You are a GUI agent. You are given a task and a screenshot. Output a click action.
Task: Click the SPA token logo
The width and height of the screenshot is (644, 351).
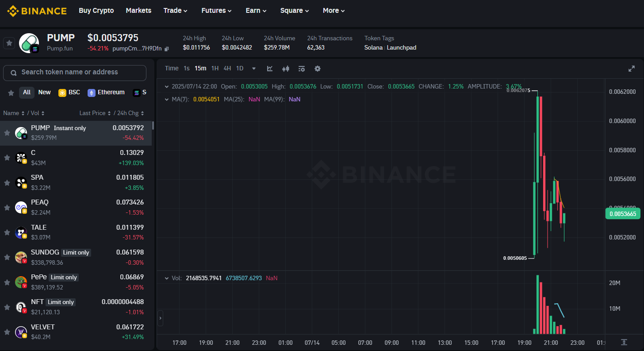(x=21, y=183)
